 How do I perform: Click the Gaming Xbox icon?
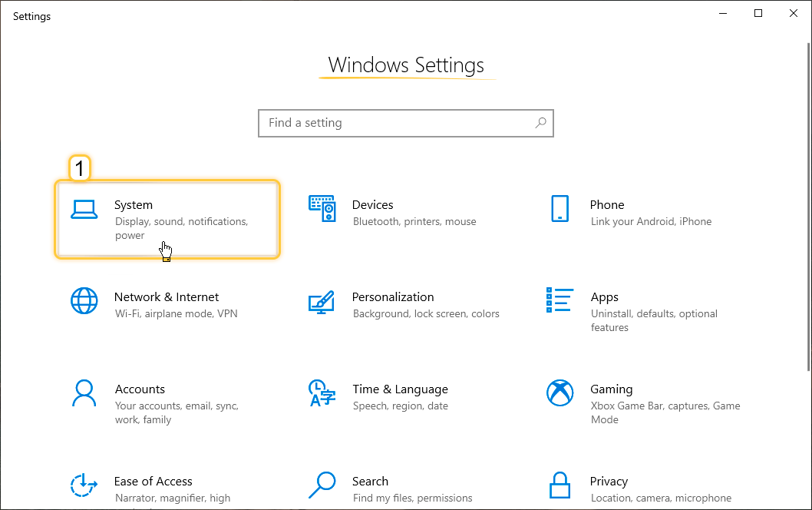pyautogui.click(x=560, y=392)
